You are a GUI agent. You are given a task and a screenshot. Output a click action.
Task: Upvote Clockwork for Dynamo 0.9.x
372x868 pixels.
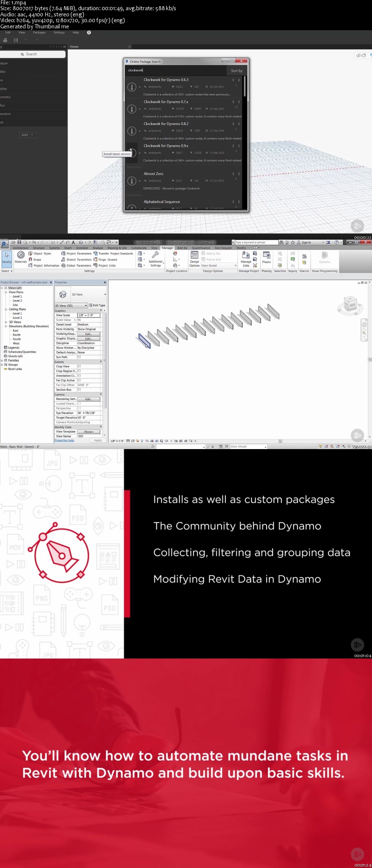point(233,146)
